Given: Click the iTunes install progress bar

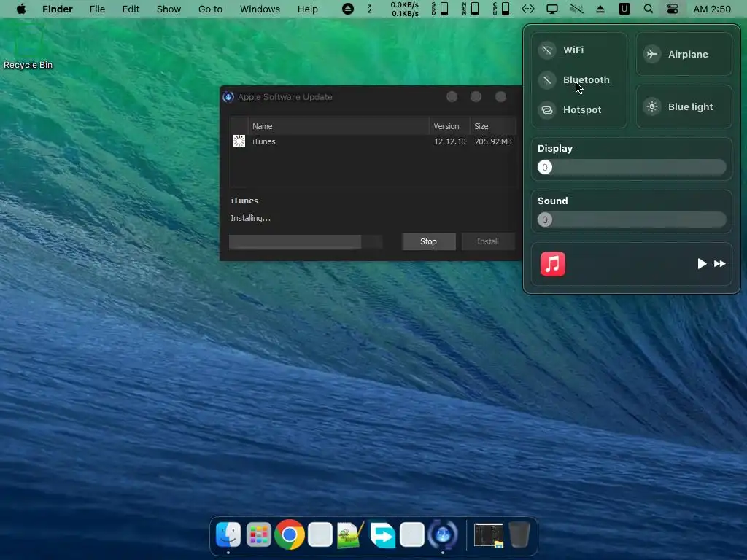Looking at the screenshot, I should 306,241.
